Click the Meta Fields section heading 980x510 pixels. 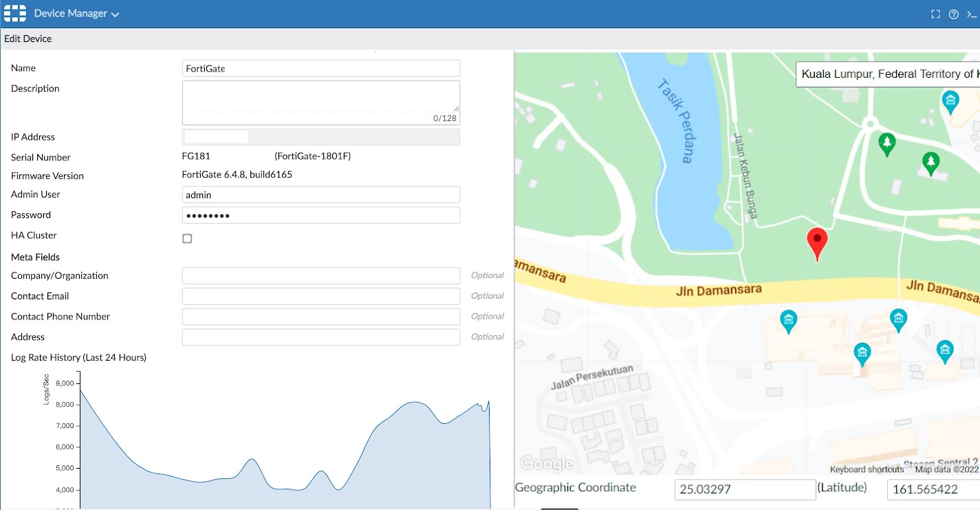tap(36, 257)
